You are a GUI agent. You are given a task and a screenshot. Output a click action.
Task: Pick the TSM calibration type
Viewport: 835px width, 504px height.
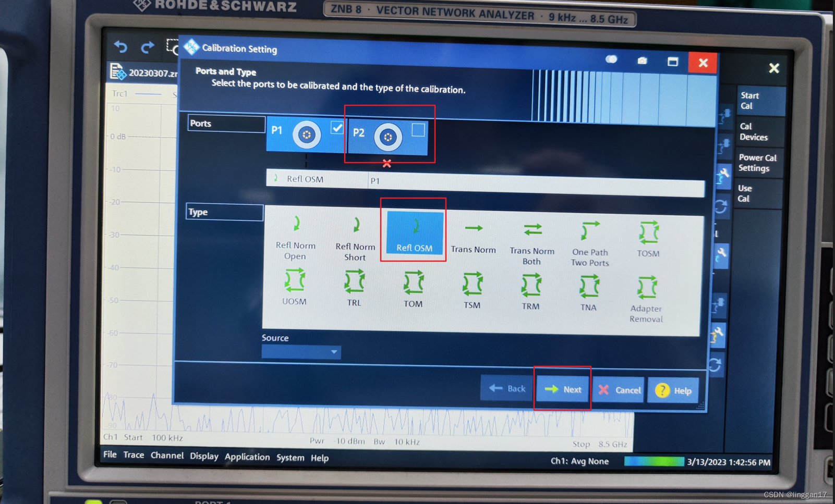[472, 290]
